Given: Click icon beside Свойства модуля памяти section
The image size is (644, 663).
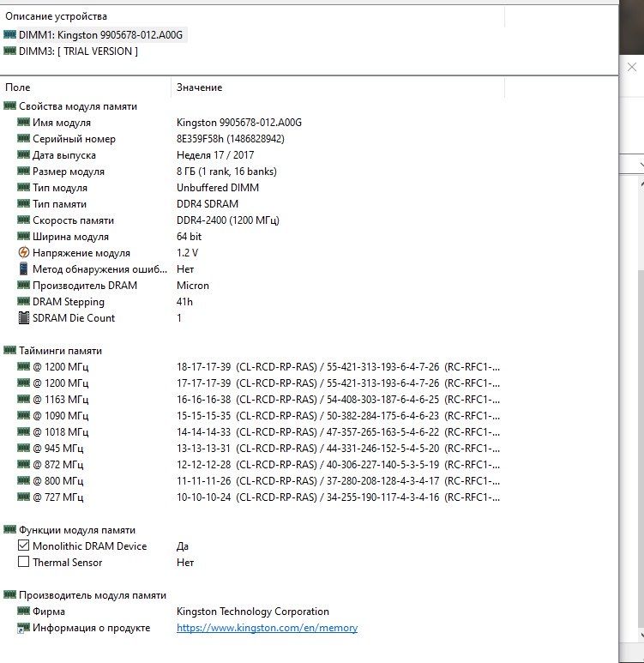Looking at the screenshot, I should [9, 105].
